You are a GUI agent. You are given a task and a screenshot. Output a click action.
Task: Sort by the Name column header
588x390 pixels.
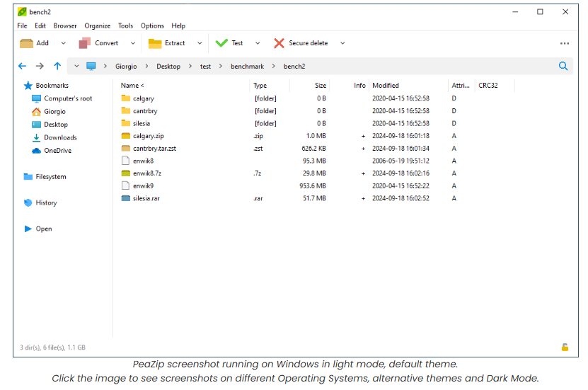pos(132,86)
